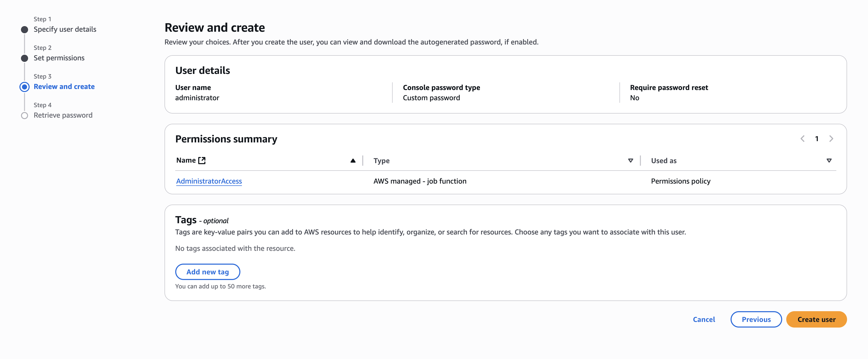
Task: Go to next permissions page chevron
Action: point(831,139)
